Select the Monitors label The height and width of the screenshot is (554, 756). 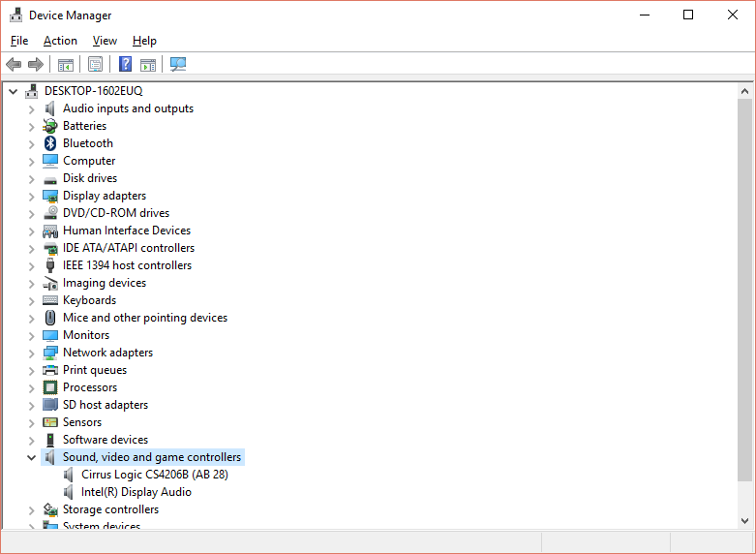[x=86, y=335]
